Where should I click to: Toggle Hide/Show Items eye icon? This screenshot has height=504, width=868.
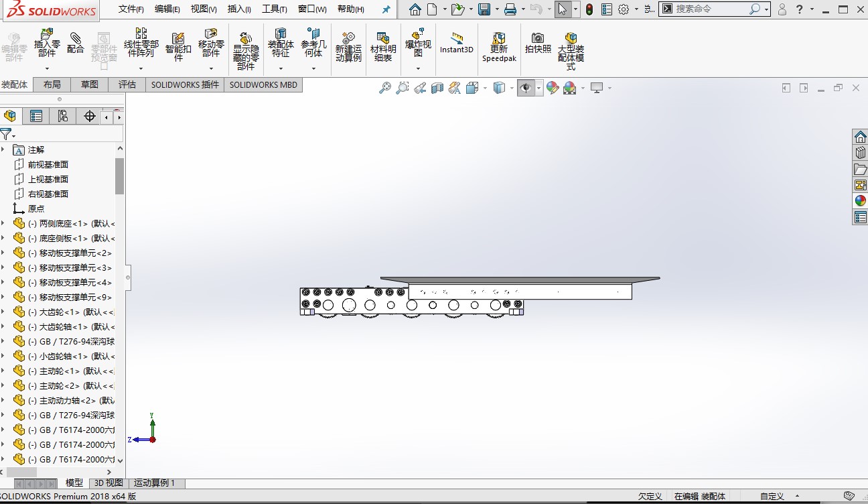[526, 87]
